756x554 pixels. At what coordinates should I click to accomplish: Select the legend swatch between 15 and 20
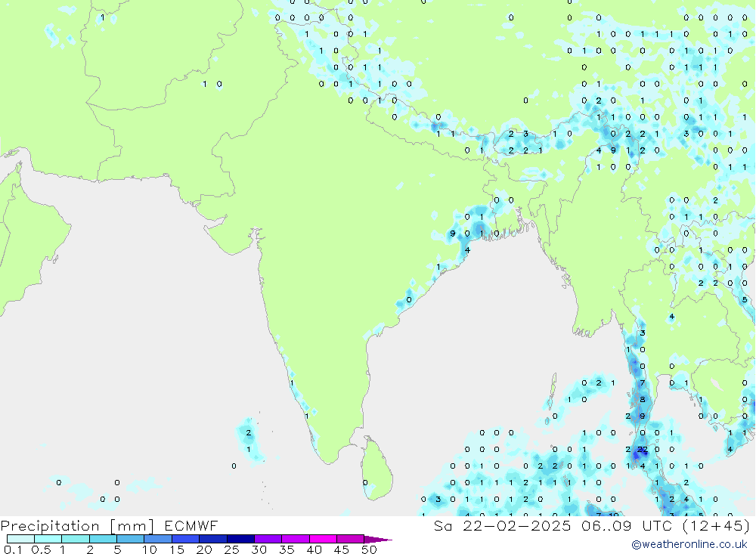coord(185,539)
